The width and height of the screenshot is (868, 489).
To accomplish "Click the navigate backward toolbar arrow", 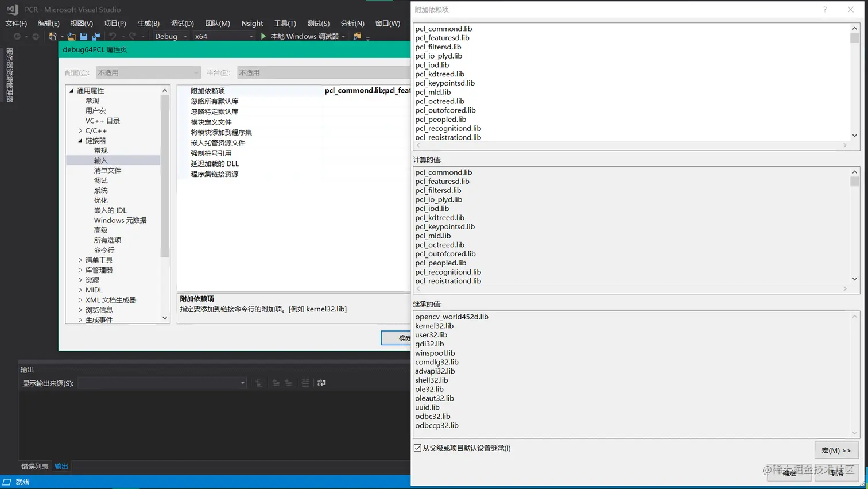I will [17, 36].
